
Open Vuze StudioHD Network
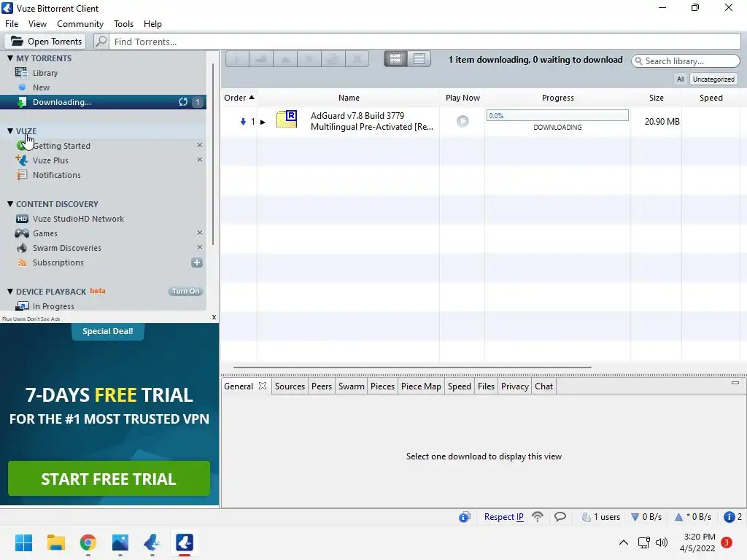pyautogui.click(x=78, y=219)
